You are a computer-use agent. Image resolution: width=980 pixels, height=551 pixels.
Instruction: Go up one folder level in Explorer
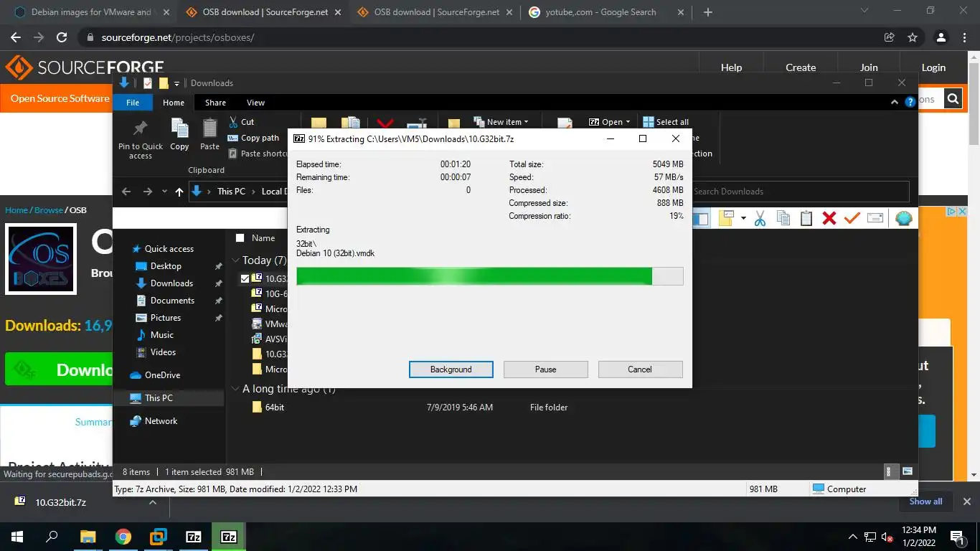[x=179, y=192]
